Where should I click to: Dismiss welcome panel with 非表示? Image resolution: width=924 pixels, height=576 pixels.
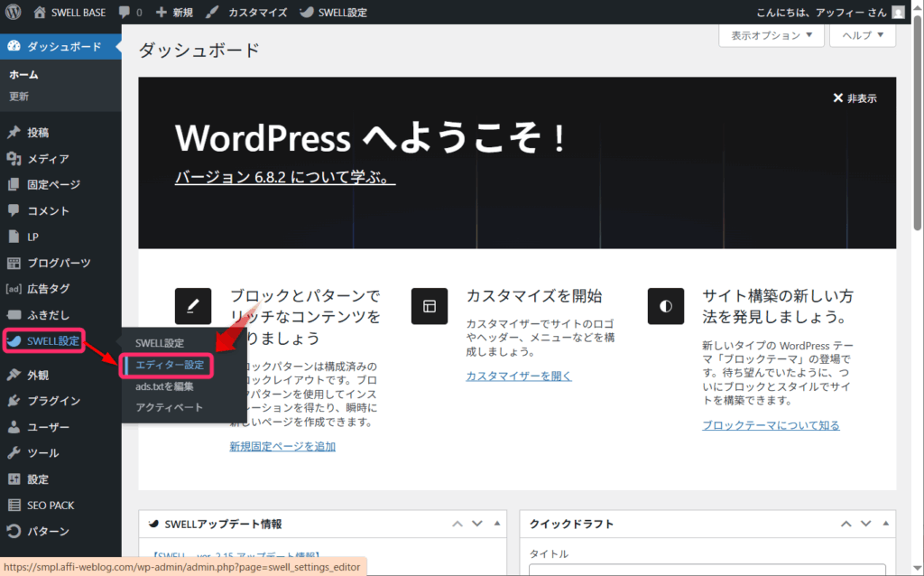[x=855, y=98]
